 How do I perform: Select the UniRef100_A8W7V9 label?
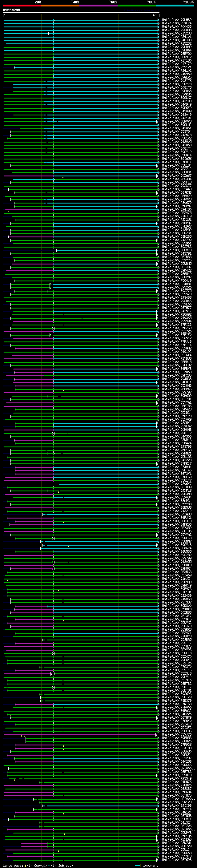tap(177, 846)
